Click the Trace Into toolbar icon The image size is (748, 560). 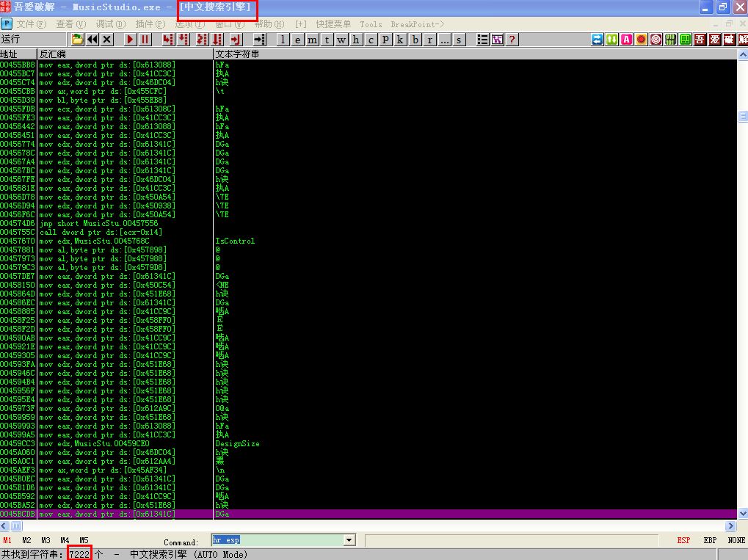(x=203, y=40)
